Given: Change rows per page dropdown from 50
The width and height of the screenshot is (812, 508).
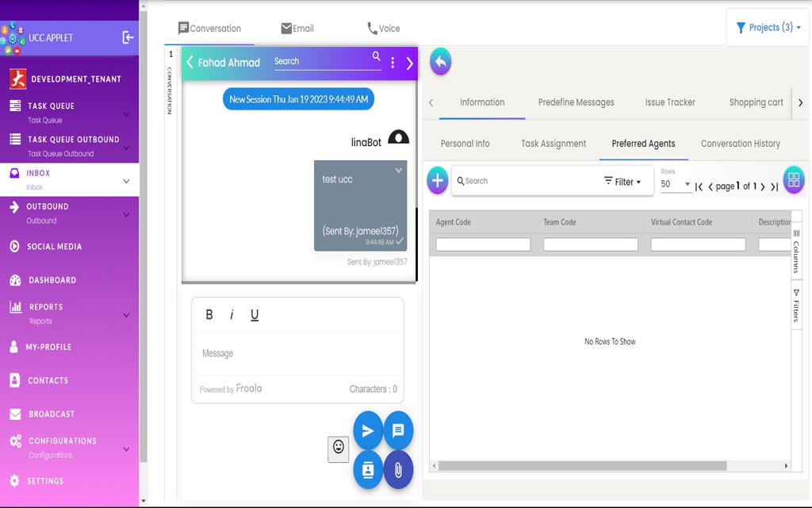Looking at the screenshot, I should coord(676,184).
